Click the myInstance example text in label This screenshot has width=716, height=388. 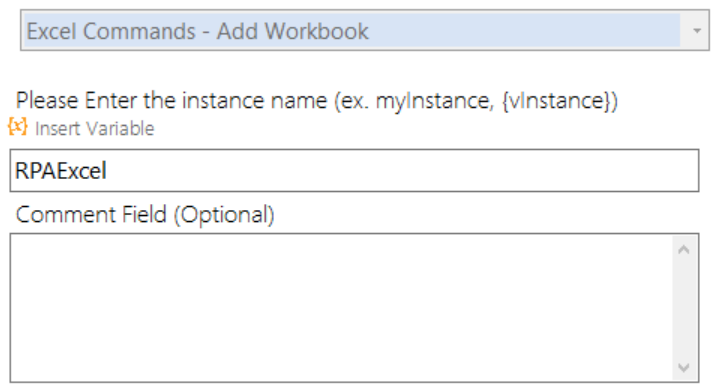(x=435, y=101)
